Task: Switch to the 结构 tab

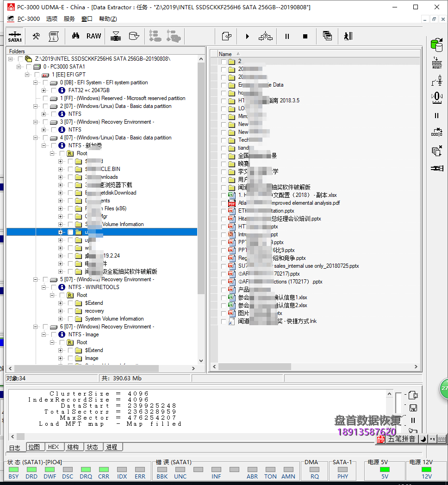Action: click(73, 447)
